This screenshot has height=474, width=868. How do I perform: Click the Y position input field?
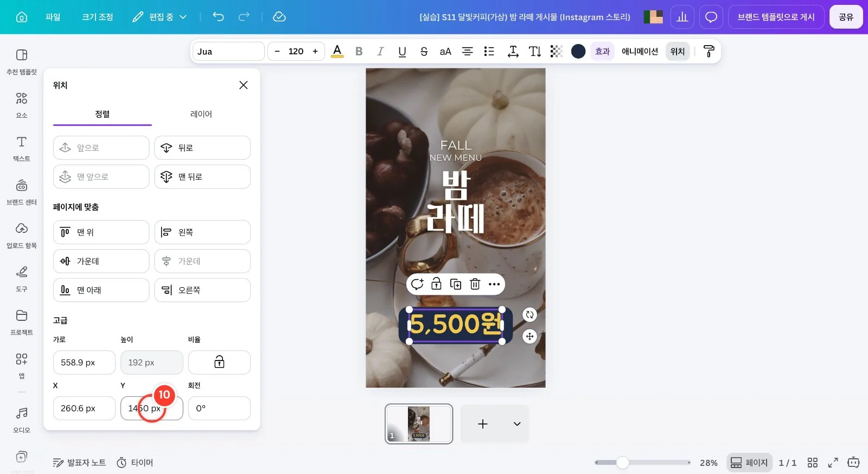pyautogui.click(x=152, y=408)
